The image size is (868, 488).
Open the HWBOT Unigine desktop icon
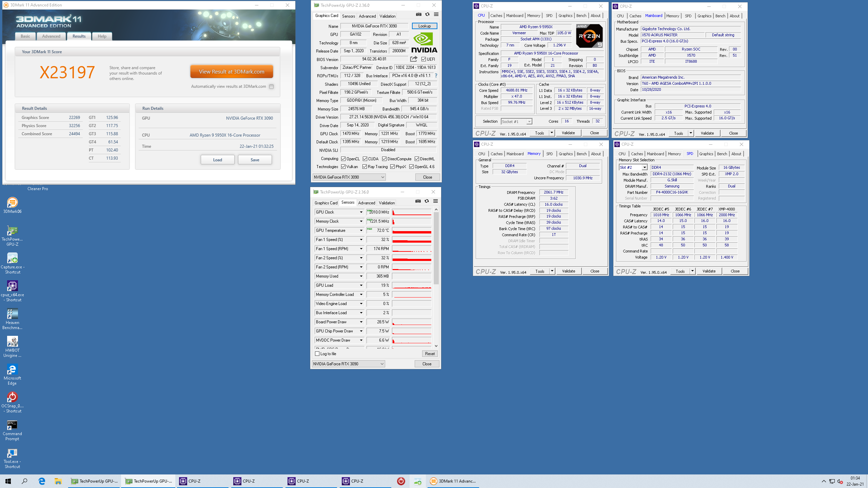(12, 347)
